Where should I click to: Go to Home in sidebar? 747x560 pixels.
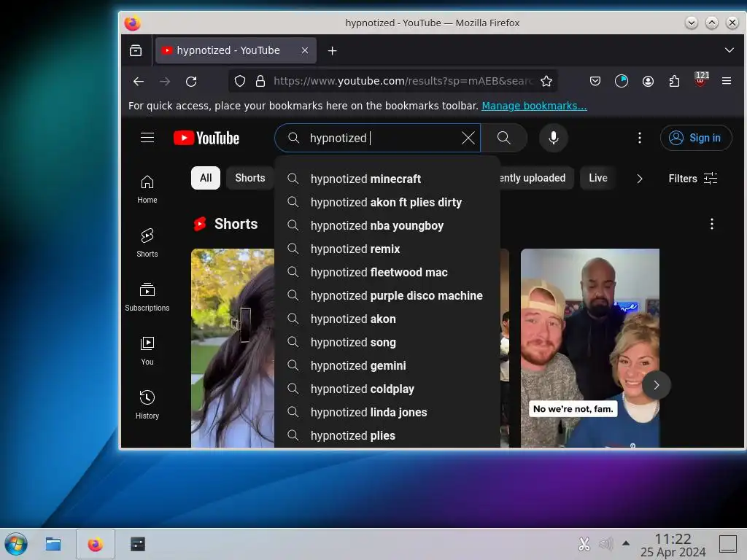pos(147,189)
